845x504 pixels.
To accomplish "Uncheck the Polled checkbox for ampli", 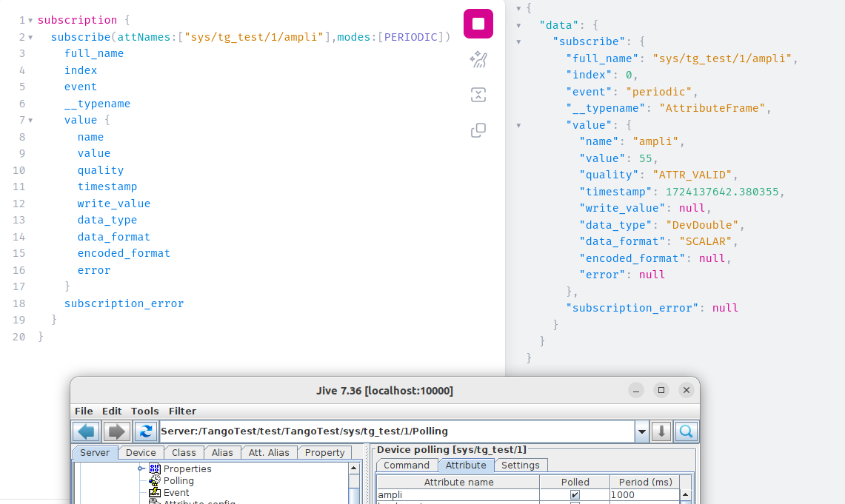I will (x=575, y=495).
